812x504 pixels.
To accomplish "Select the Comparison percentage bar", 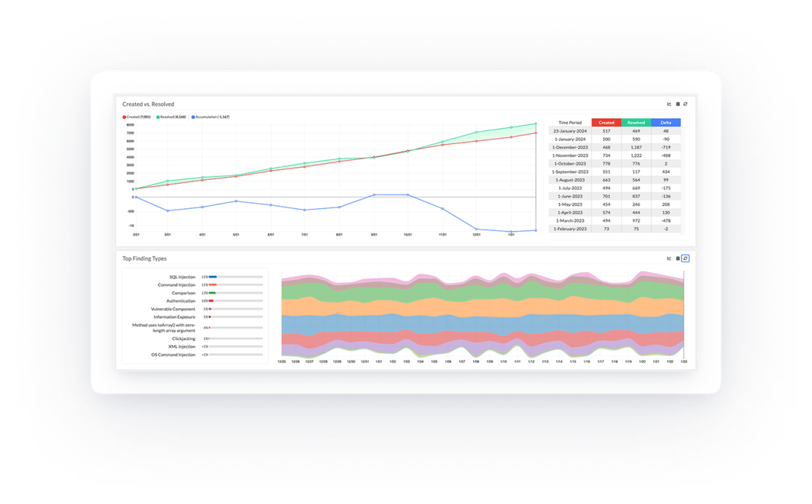I will pyautogui.click(x=236, y=293).
